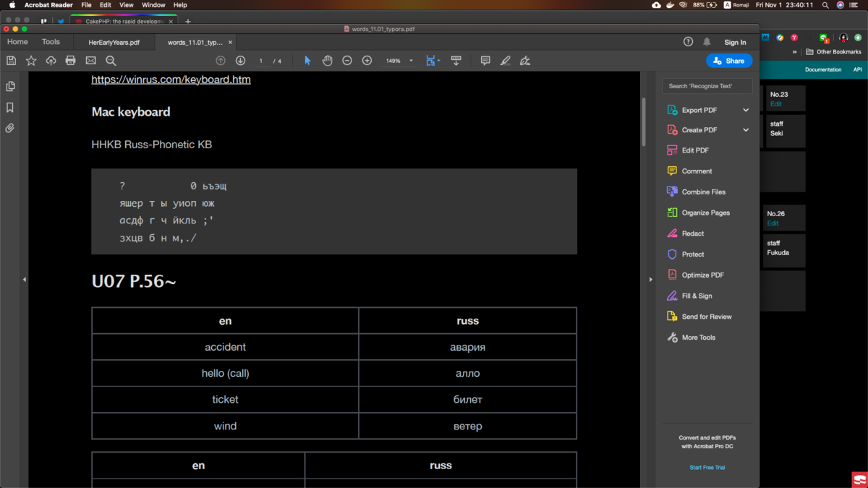Open the Attachments paperclip panel
The height and width of the screenshot is (488, 868).
pyautogui.click(x=9, y=128)
